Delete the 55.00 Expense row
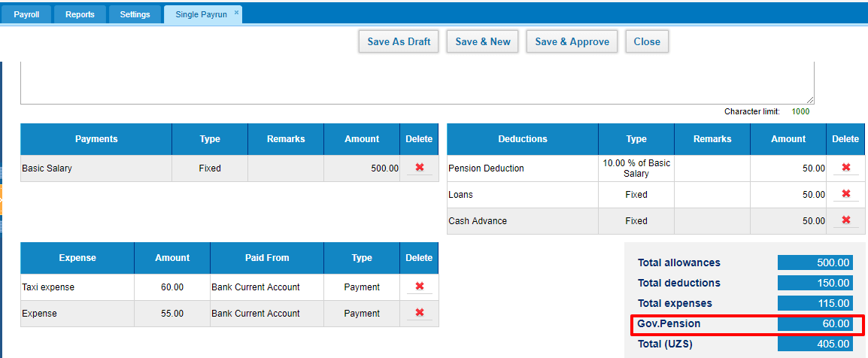The image size is (868, 358). coord(419,313)
